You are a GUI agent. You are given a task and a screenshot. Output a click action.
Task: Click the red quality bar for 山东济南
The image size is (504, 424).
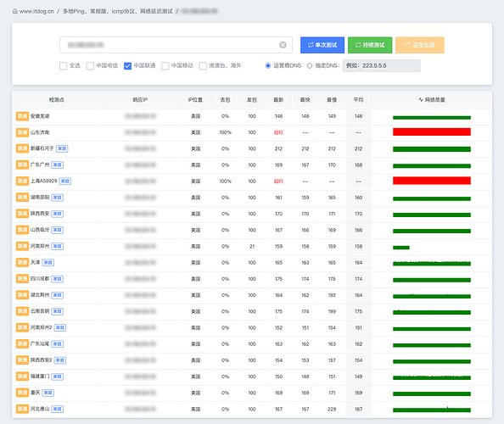coord(432,132)
